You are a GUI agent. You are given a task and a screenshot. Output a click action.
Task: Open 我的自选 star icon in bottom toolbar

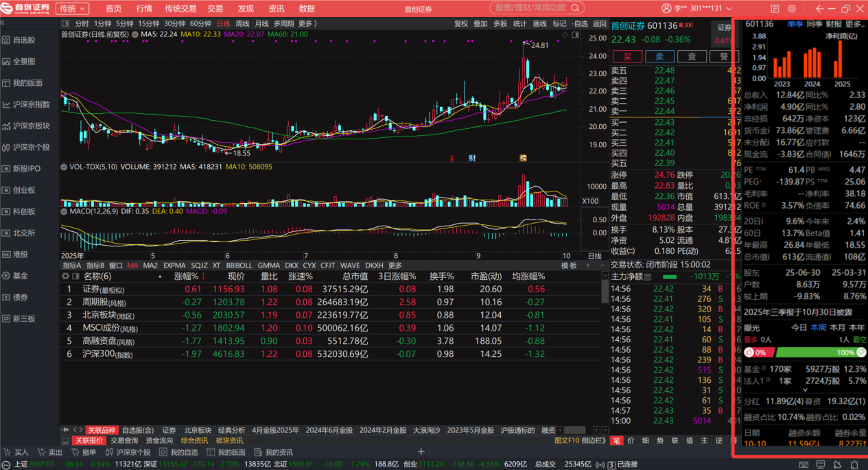(163, 452)
